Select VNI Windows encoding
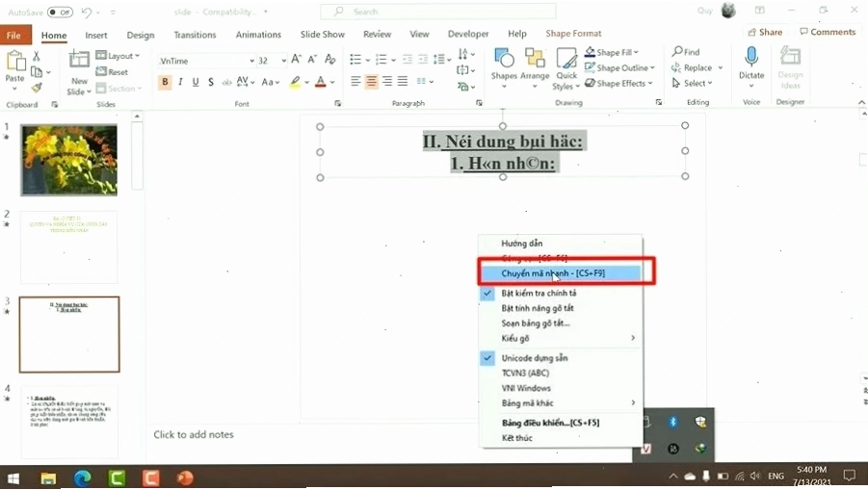Screen dimensions: 868x490 click(526, 388)
